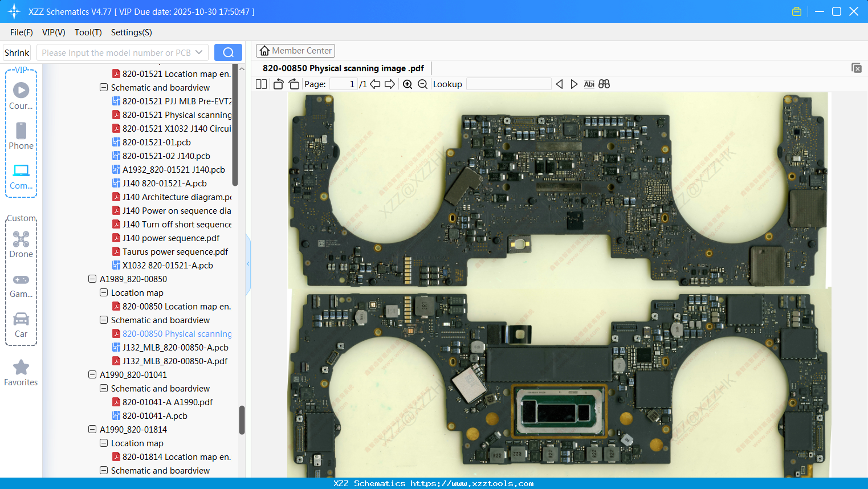The image size is (868, 489).
Task: Open J140 820-01521-A.pcb file
Action: point(159,184)
